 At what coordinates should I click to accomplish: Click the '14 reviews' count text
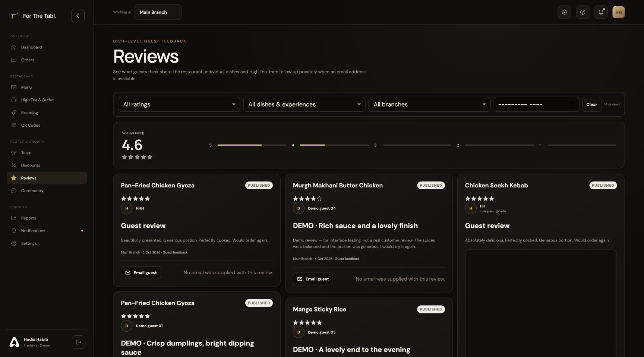(612, 104)
